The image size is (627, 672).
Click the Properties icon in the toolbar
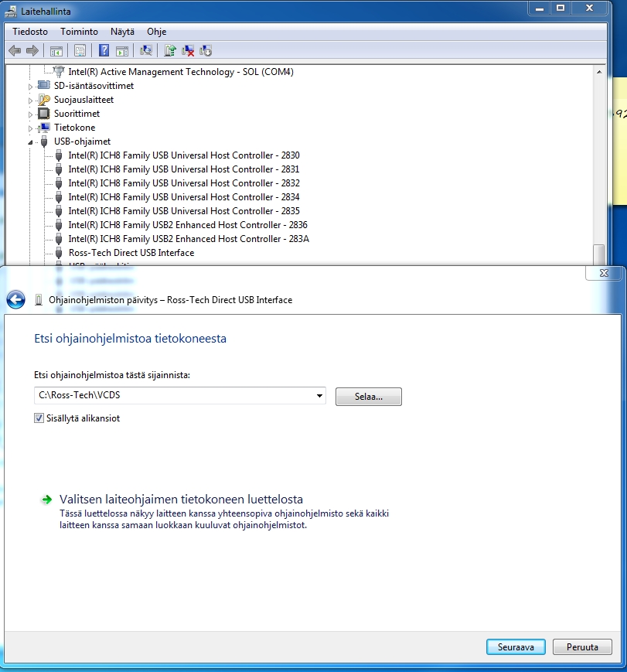tap(80, 51)
